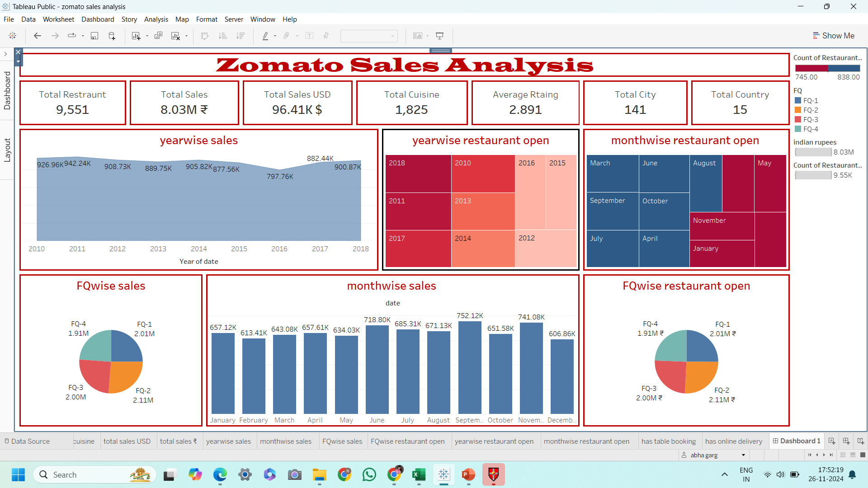This screenshot has width=868, height=488.
Task: Click the replay animation icon
Action: [71, 36]
